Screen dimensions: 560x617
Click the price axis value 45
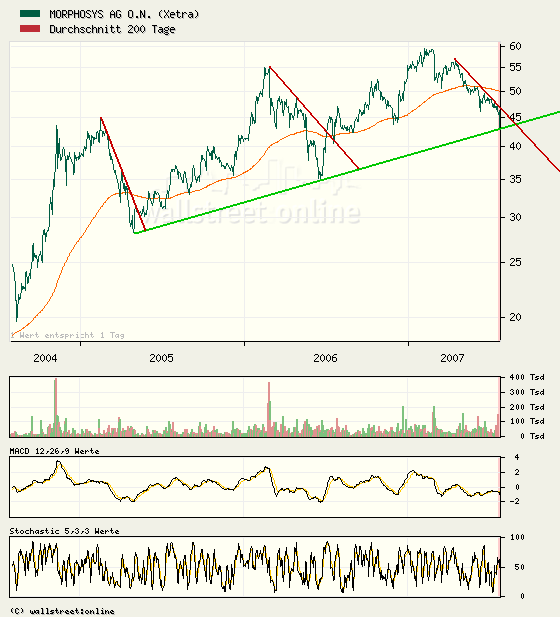[515, 117]
